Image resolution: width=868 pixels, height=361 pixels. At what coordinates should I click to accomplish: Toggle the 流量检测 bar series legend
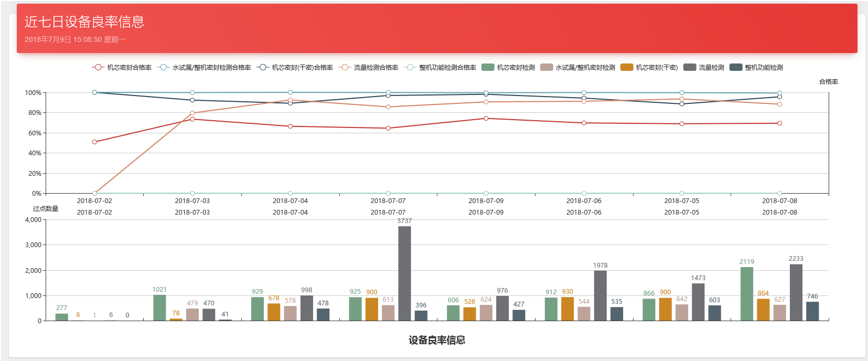pyautogui.click(x=690, y=67)
